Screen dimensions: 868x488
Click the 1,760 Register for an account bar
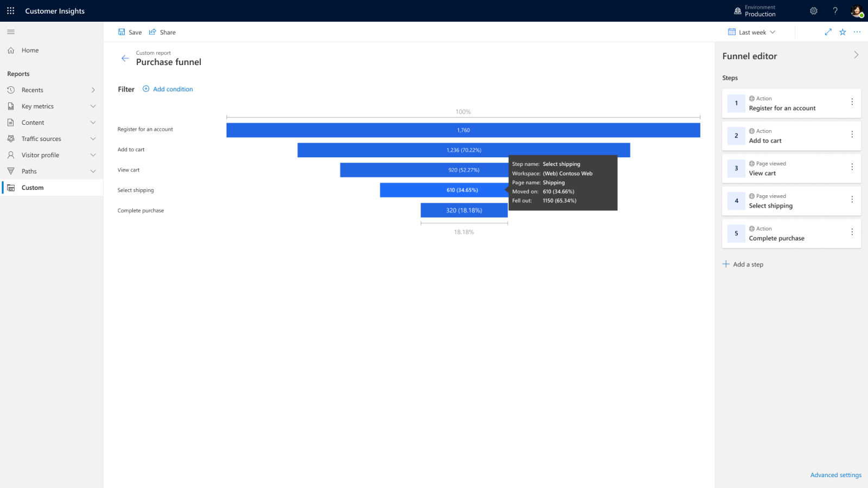point(463,130)
